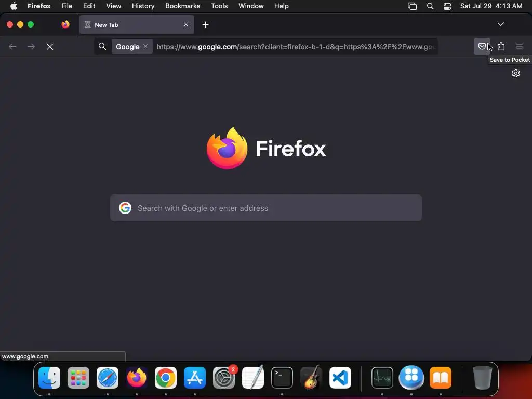Click the Firefox icon in the Dock
Screen dimensions: 532x399
pos(137,378)
